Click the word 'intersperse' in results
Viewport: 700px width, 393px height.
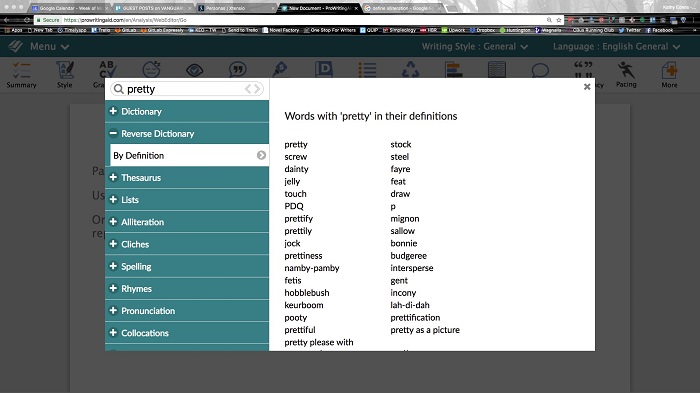tap(412, 268)
